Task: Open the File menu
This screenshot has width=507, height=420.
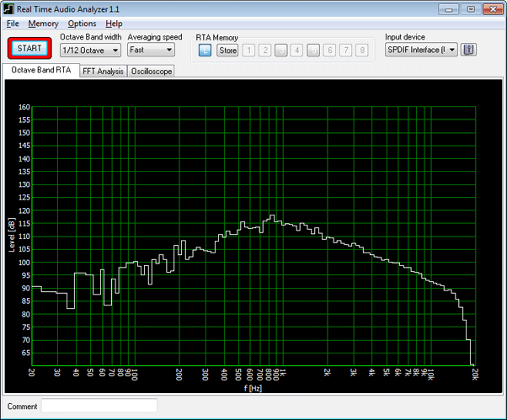Action: coord(13,24)
